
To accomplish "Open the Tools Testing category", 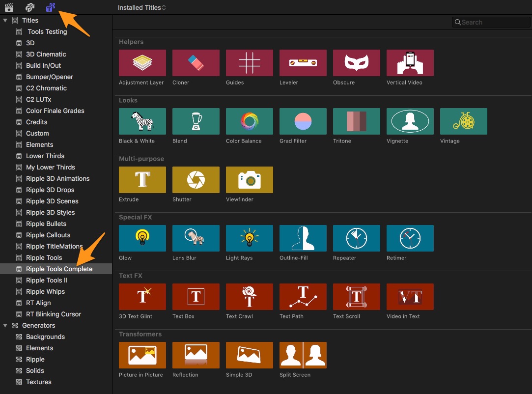I will pos(56,31).
